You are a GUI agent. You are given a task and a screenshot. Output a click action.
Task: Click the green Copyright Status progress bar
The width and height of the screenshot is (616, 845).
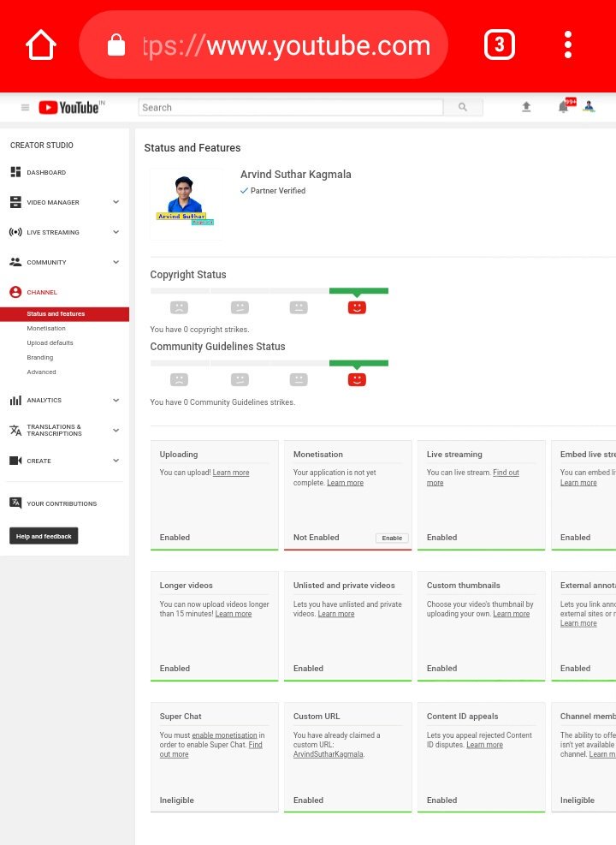click(x=358, y=291)
